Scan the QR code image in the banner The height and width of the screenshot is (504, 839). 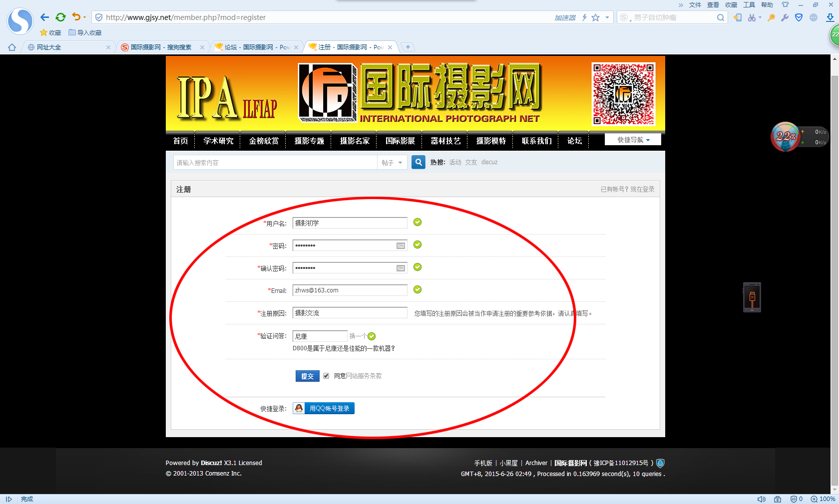tap(623, 94)
